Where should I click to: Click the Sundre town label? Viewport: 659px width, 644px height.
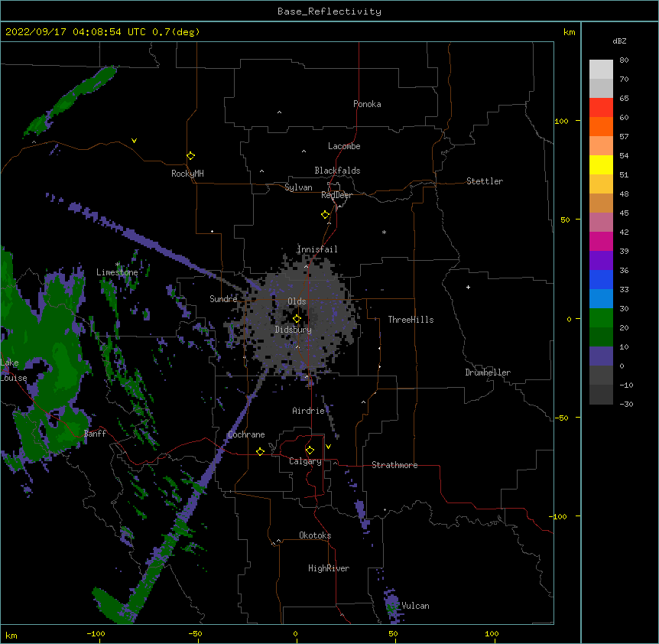[x=223, y=299]
